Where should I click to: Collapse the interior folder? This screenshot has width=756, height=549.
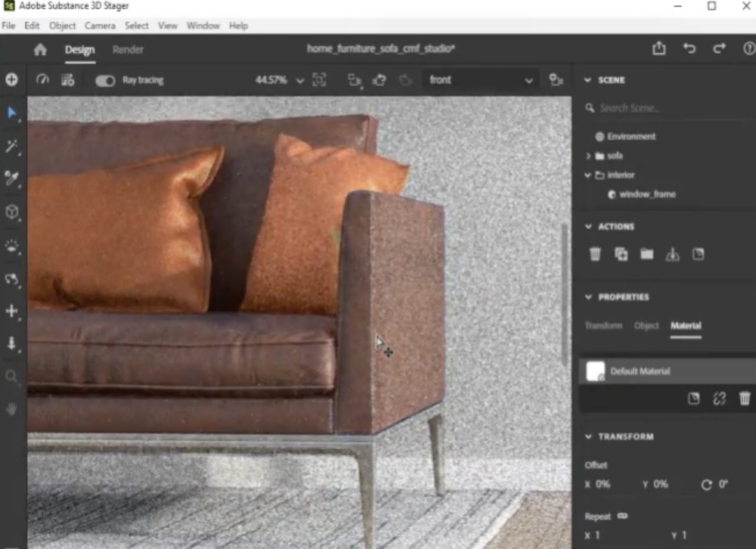587,175
